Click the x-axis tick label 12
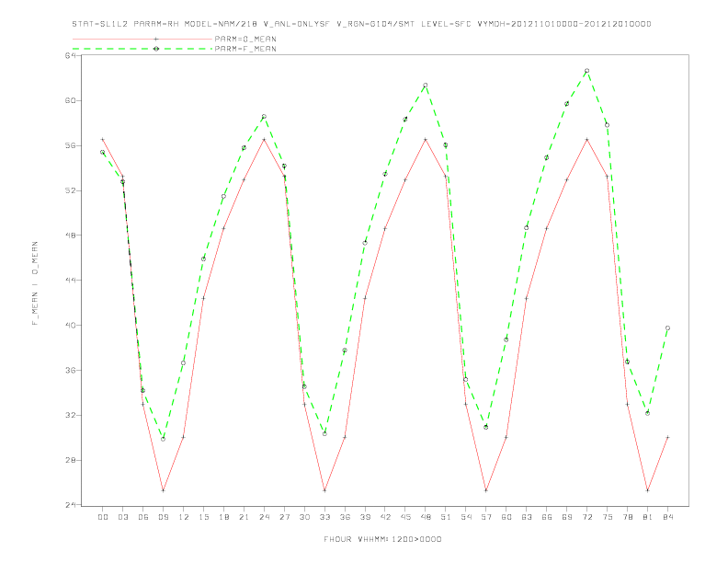The width and height of the screenshot is (728, 563). tap(184, 517)
